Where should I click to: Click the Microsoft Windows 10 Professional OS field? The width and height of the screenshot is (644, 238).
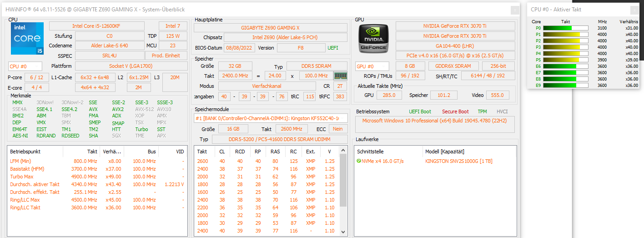(435, 124)
